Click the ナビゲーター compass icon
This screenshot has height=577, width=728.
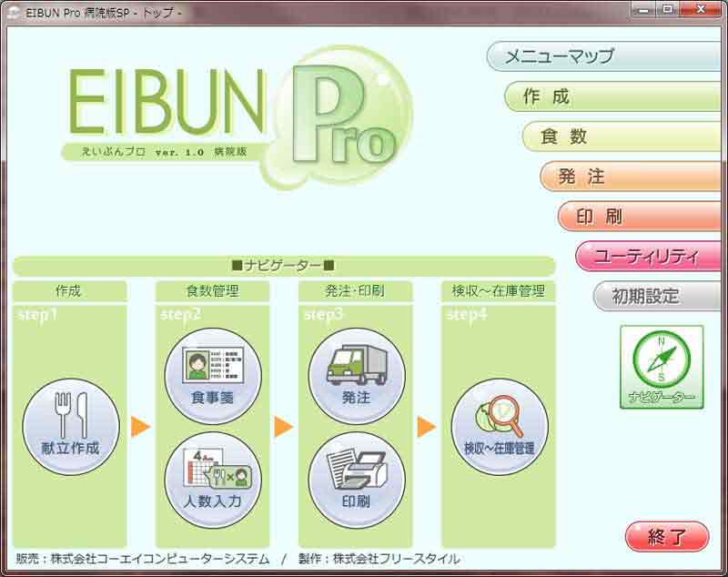662,367
